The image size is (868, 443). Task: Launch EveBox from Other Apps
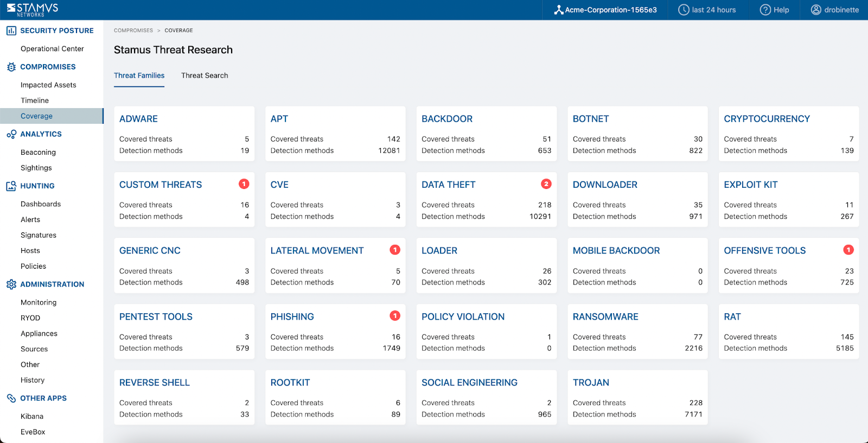click(x=33, y=432)
